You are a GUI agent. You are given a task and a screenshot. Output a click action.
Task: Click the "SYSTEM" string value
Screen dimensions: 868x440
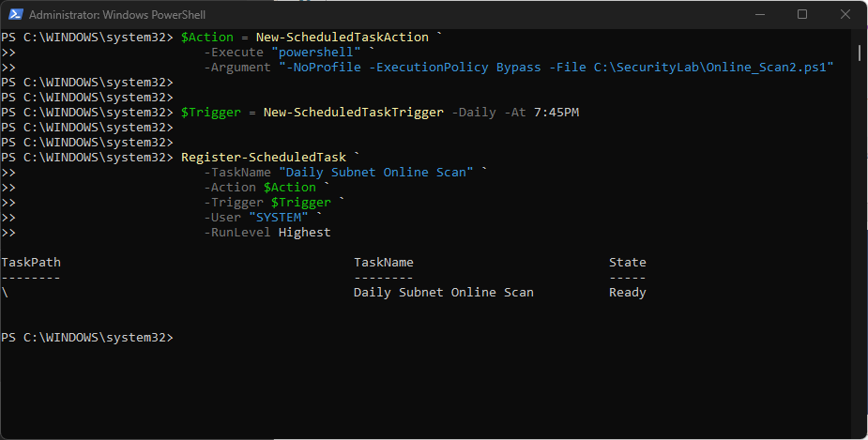click(x=279, y=218)
